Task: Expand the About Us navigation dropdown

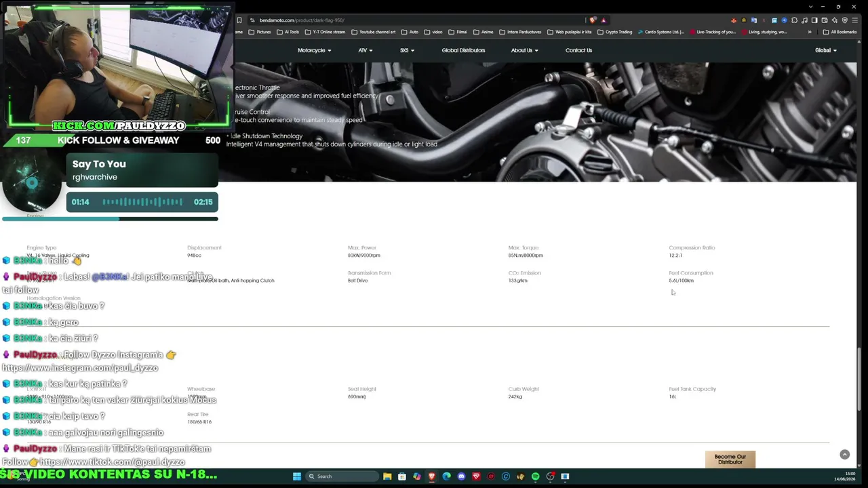Action: click(x=524, y=50)
